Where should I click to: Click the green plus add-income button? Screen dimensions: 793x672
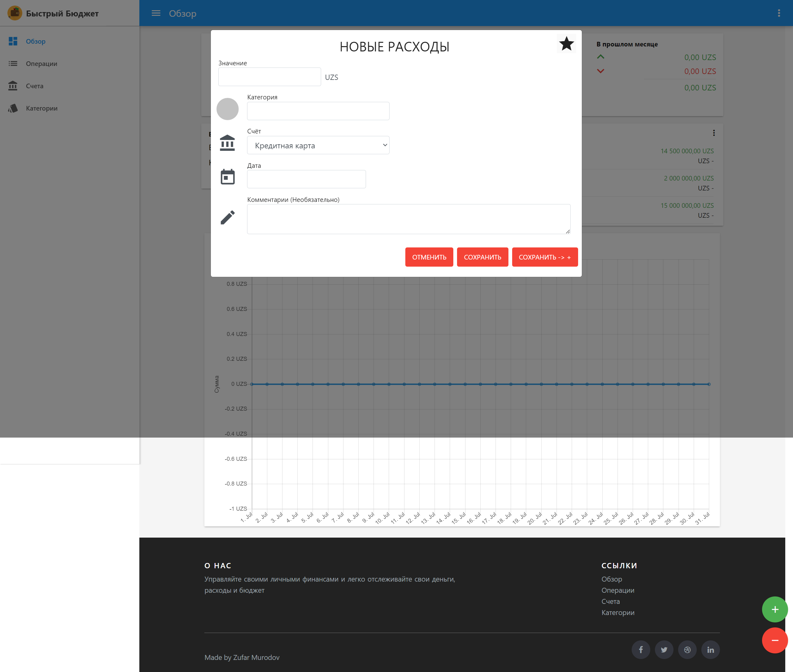[x=774, y=609]
